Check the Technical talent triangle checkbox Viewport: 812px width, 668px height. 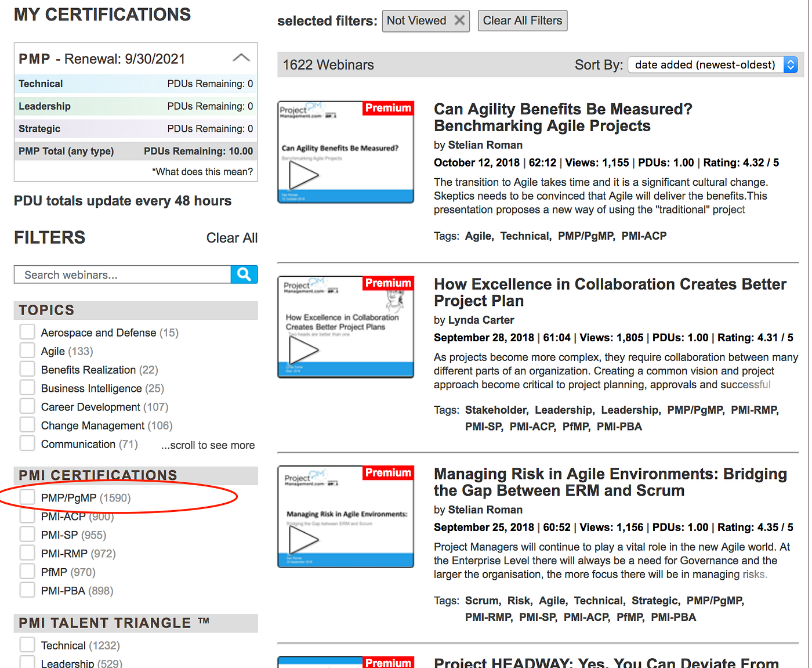pos(27,645)
